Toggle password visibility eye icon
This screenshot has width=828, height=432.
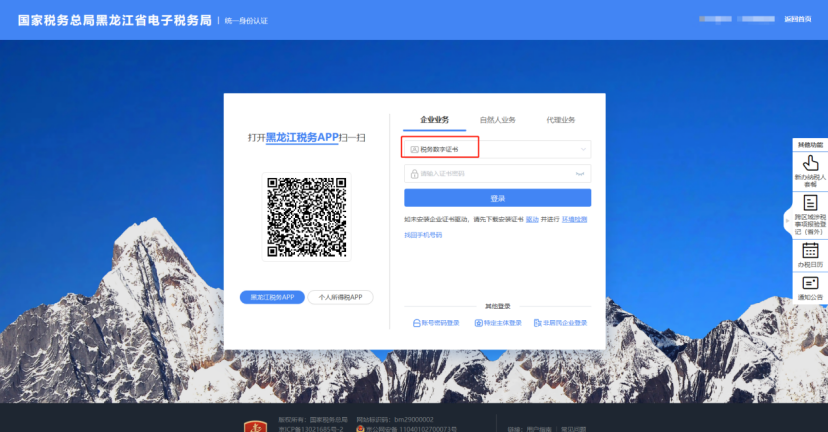pos(580,174)
